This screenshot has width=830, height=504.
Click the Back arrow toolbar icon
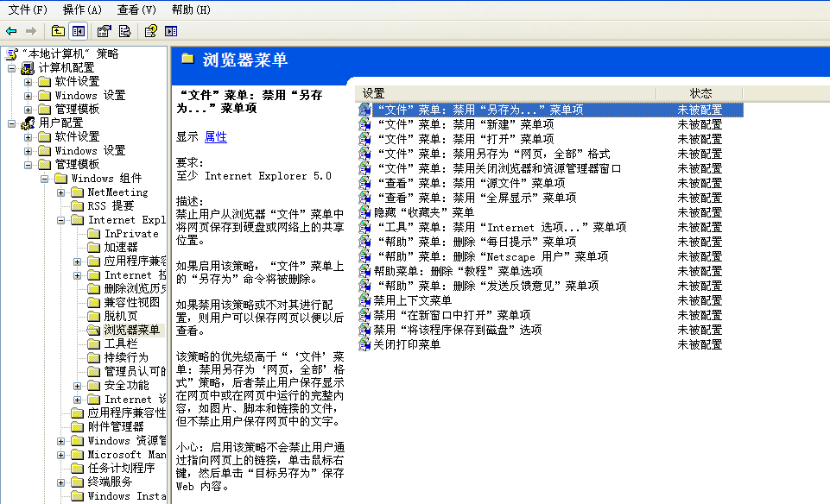point(11,31)
